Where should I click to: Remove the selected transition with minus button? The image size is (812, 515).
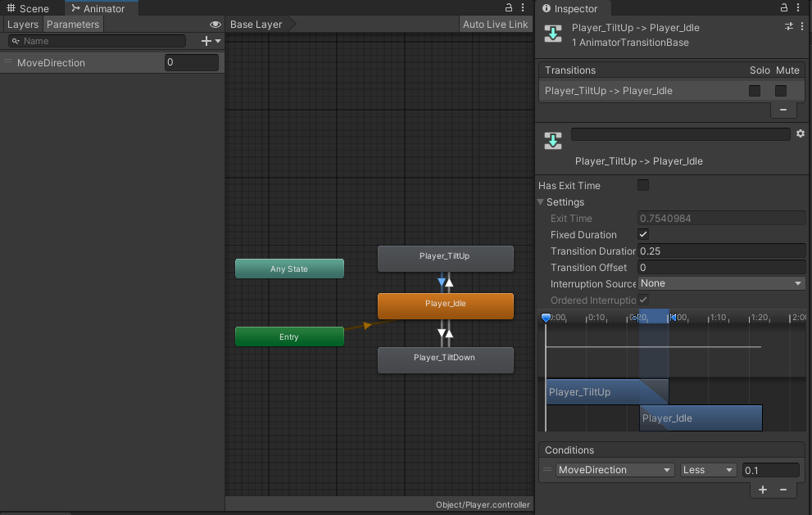click(783, 110)
